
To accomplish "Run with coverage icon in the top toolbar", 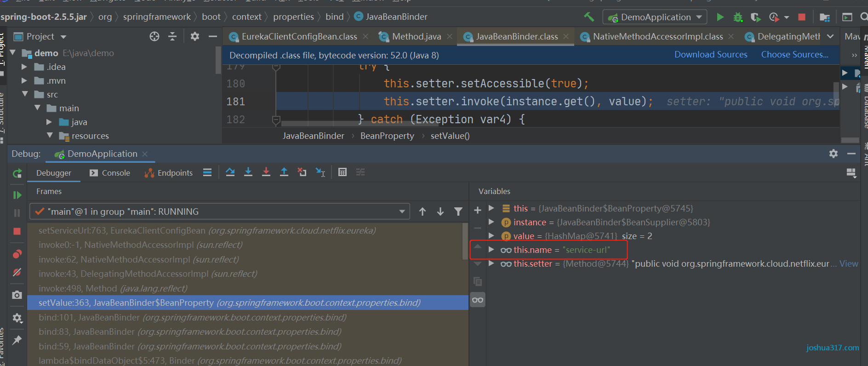I will coord(755,17).
